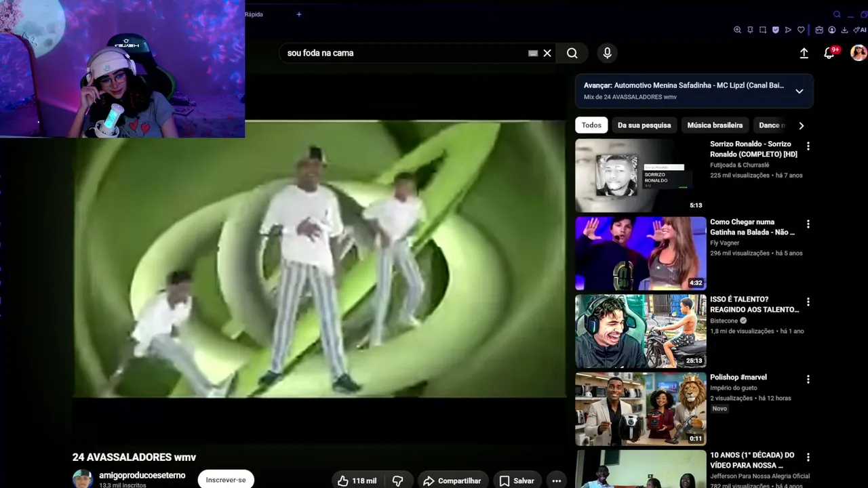Click the pin icon in the browser toolbar
This screenshot has height=488, width=868.
click(750, 30)
